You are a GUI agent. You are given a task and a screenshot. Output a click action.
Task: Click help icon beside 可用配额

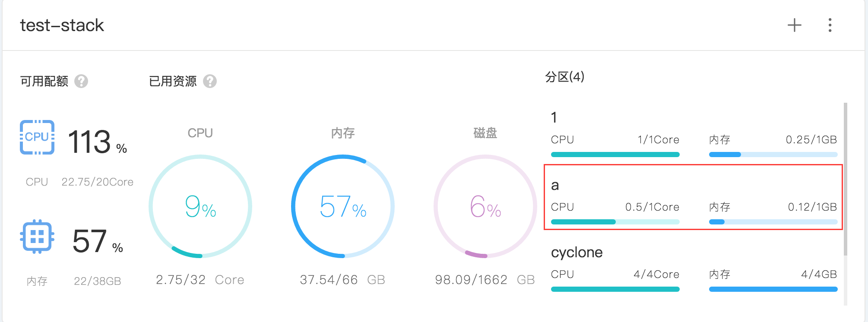click(81, 81)
